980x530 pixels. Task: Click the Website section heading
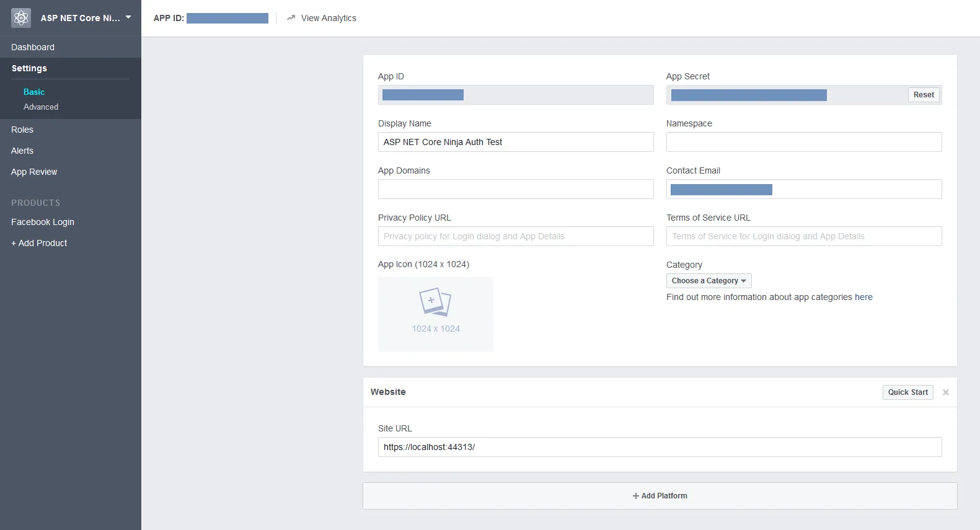pyautogui.click(x=388, y=392)
